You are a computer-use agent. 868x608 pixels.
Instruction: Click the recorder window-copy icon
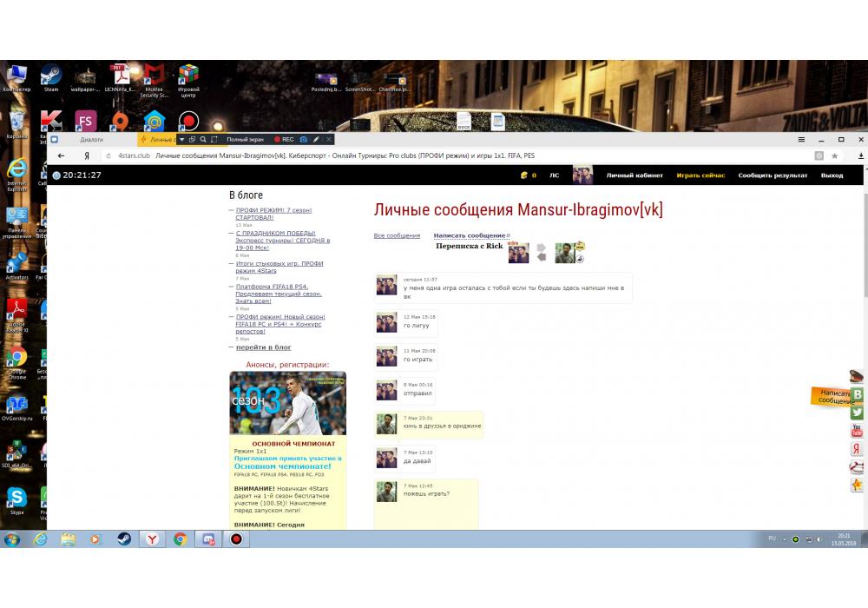tap(192, 140)
